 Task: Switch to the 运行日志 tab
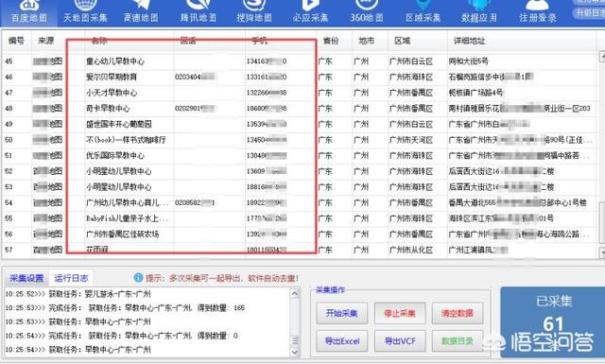pos(71,278)
